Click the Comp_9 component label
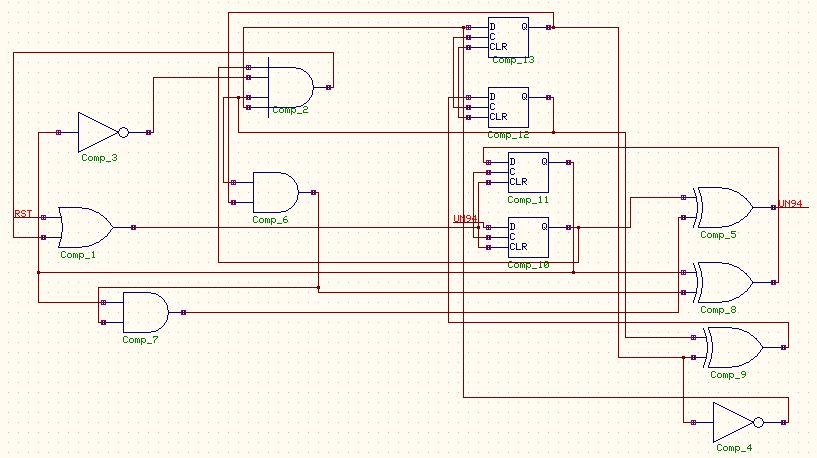 [x=728, y=375]
